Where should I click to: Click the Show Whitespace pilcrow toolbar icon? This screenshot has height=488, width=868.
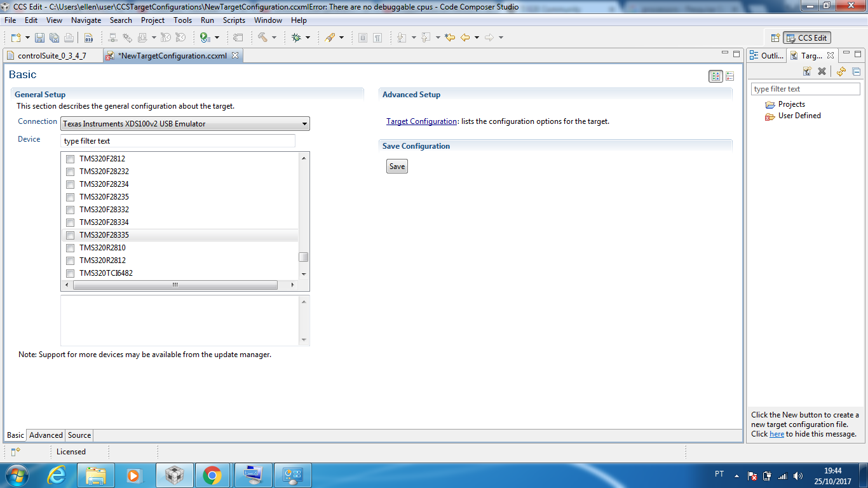(x=377, y=37)
